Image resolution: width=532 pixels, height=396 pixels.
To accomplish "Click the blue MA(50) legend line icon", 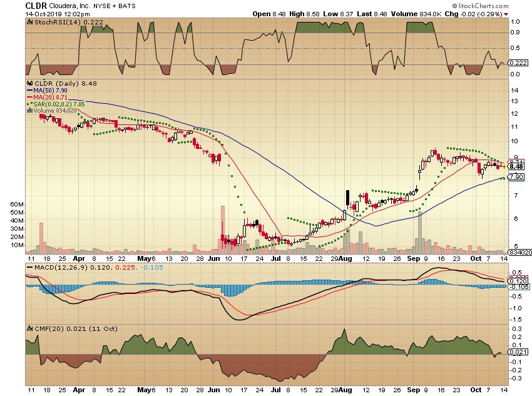I will pos(29,89).
